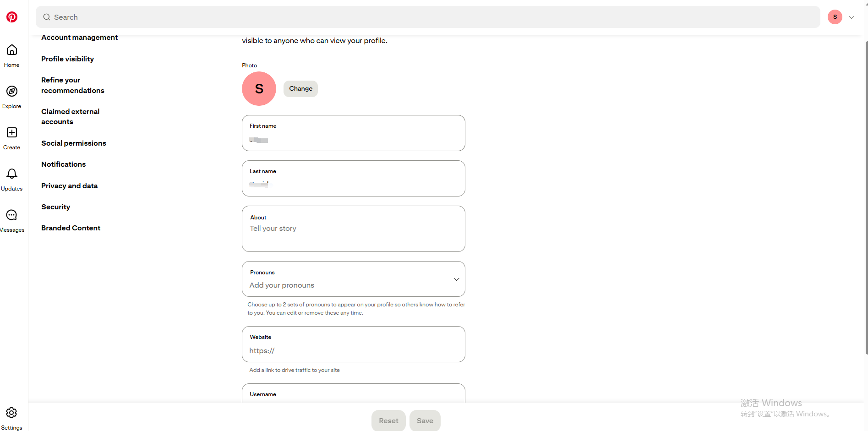
Task: Click the Reset button
Action: pos(388,420)
